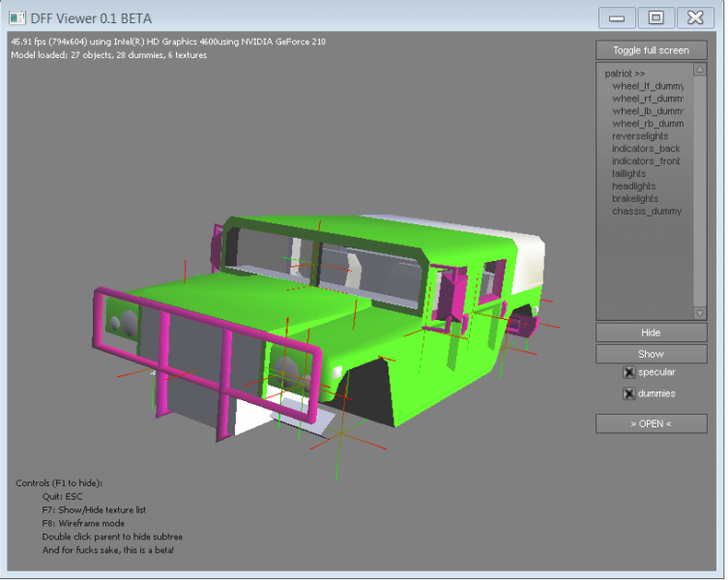Viewport: 728px width, 580px height.
Task: Click the Show button
Action: tap(651, 354)
